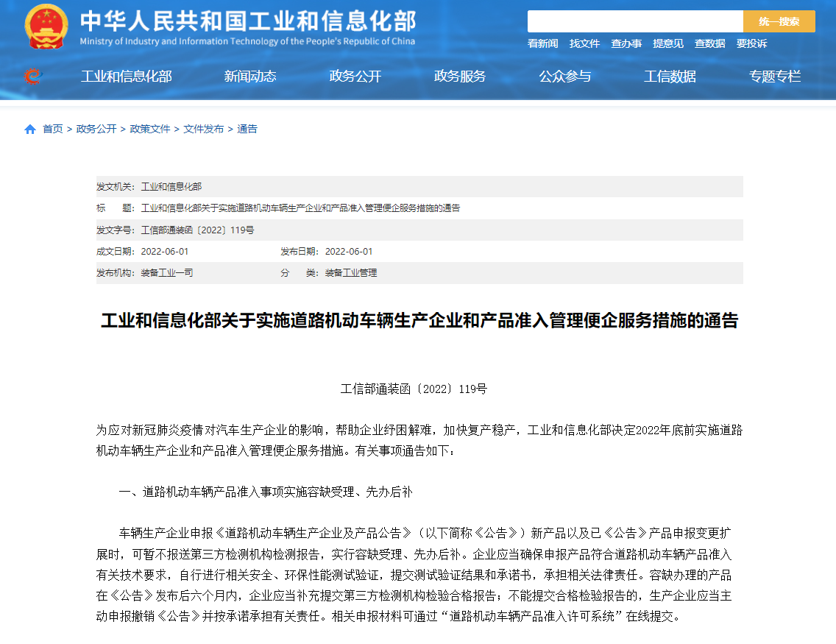Click the paragraph starting 车辆生产企业申报
Viewport: 836px width, 644px height.
[414, 575]
